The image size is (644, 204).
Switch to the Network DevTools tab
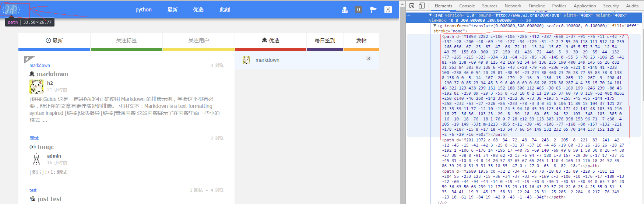pyautogui.click(x=513, y=6)
